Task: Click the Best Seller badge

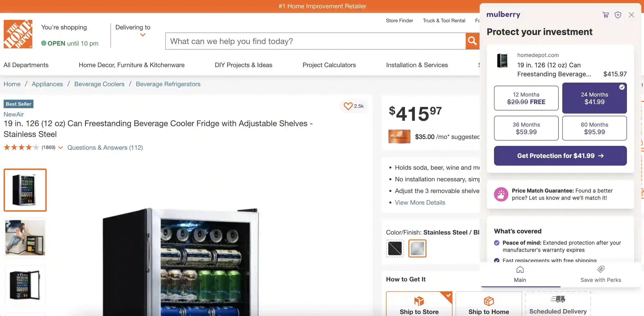Action: pos(18,104)
